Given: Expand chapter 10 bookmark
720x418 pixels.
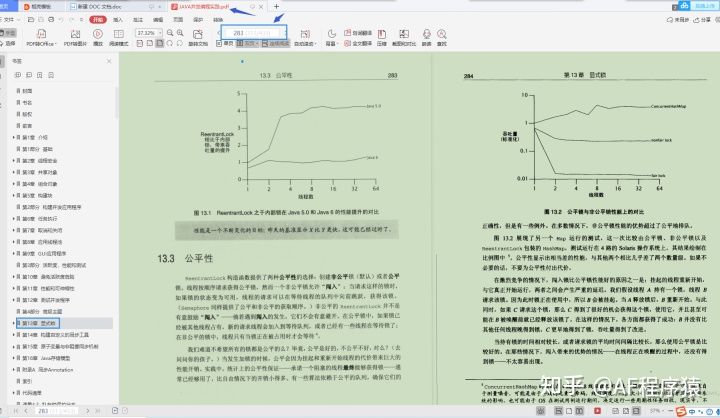Looking at the screenshot, I should 13,277.
